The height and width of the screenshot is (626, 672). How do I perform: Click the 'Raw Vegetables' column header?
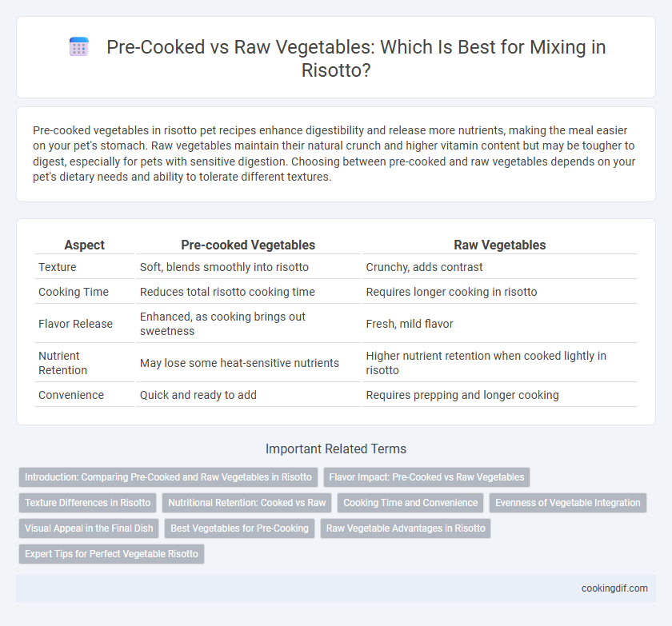pos(500,245)
